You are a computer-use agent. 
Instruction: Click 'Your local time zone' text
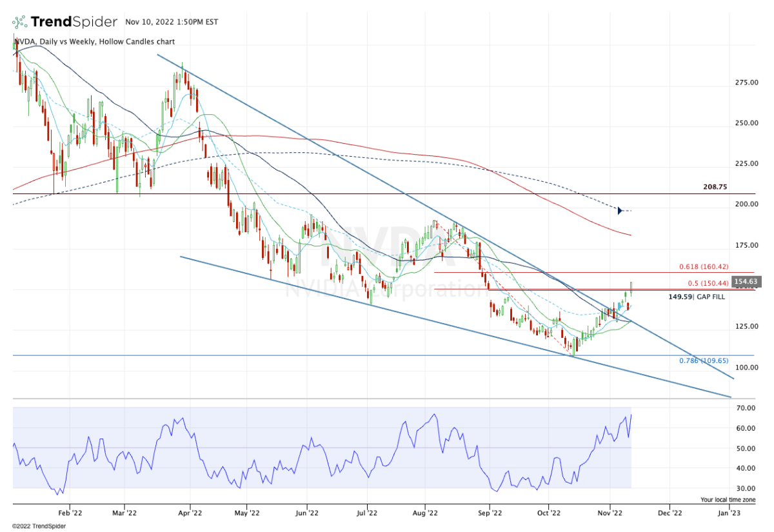click(x=729, y=500)
